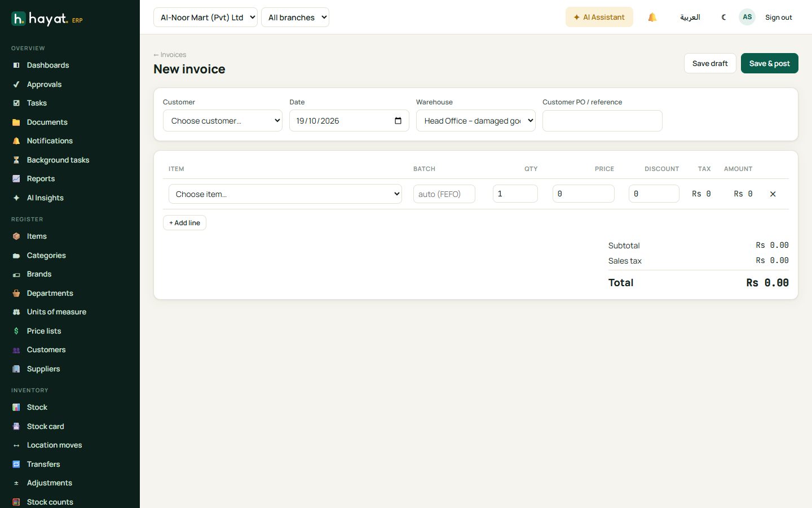The image size is (812, 508).
Task: Click the hayat ERP logo
Action: [x=47, y=19]
